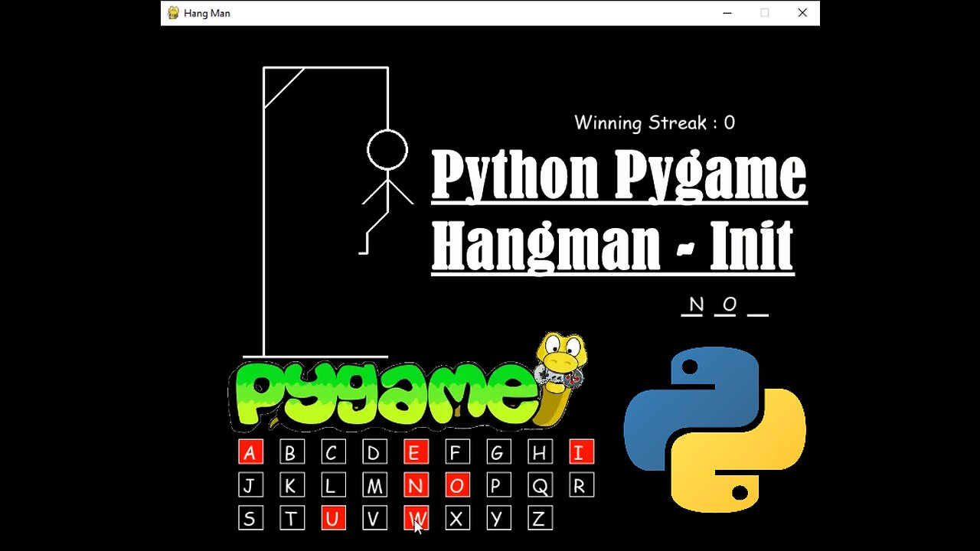The height and width of the screenshot is (551, 980).
Task: Close the Hang Man window
Action: pos(802,13)
